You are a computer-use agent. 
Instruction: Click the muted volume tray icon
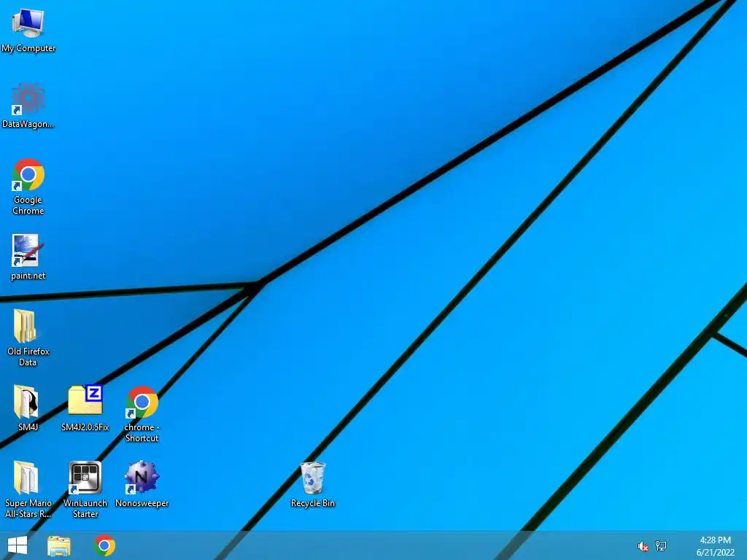[643, 546]
